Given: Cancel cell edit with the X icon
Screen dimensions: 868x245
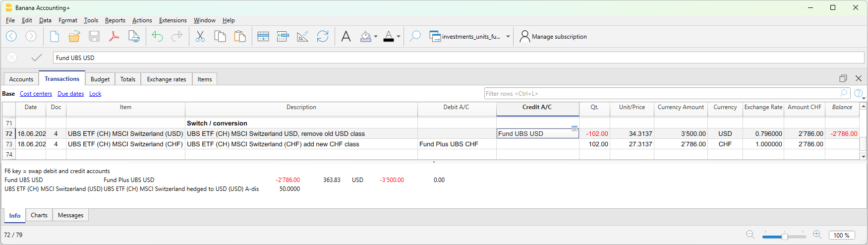Looking at the screenshot, I should tap(12, 58).
